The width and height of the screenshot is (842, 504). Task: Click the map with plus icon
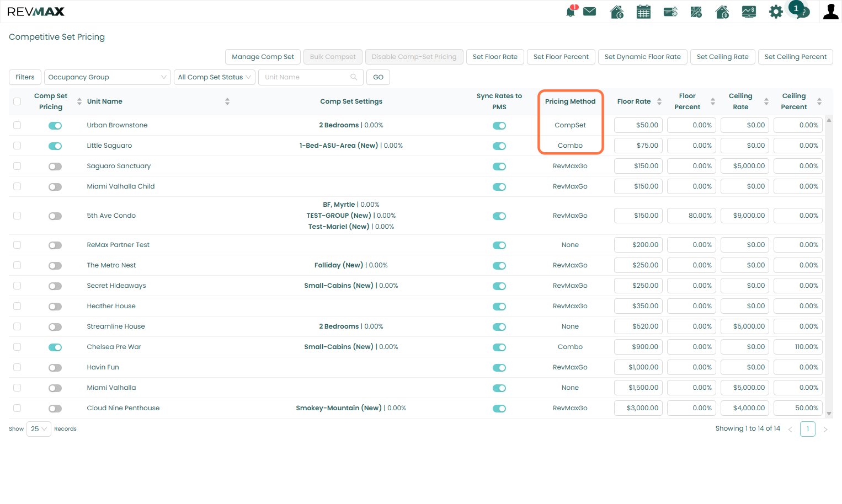[x=696, y=12]
